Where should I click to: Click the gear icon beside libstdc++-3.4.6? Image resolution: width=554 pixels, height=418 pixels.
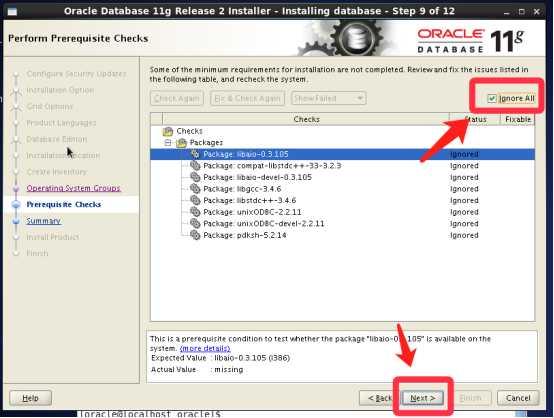coord(195,200)
